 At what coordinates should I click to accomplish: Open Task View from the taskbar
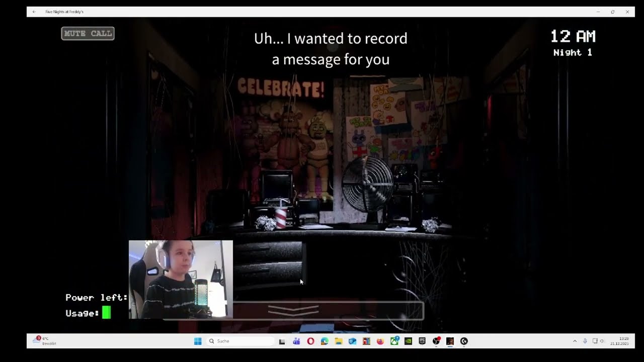[282, 341]
